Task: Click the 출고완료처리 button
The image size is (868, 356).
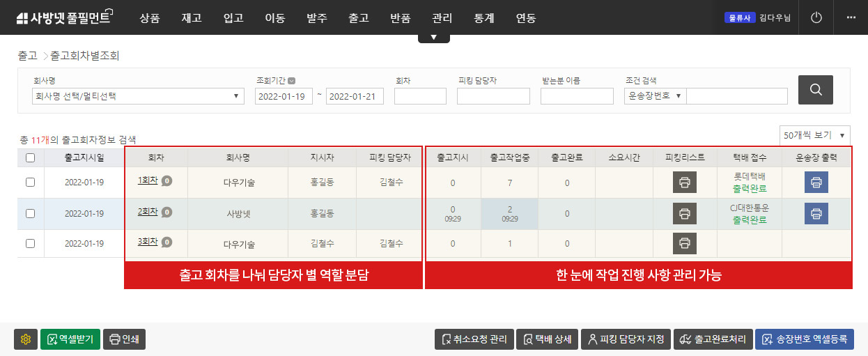Action: (712, 339)
